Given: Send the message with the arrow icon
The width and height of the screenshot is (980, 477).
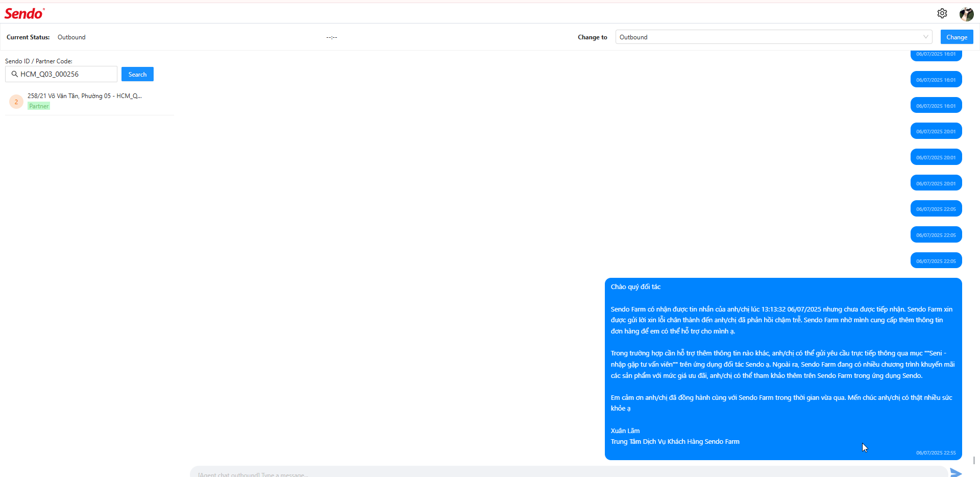Looking at the screenshot, I should (x=957, y=473).
